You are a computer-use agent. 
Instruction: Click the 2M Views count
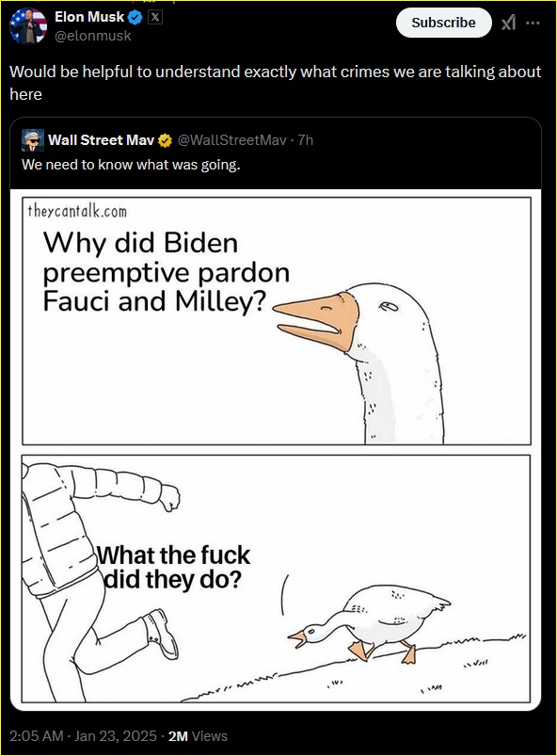(x=198, y=735)
